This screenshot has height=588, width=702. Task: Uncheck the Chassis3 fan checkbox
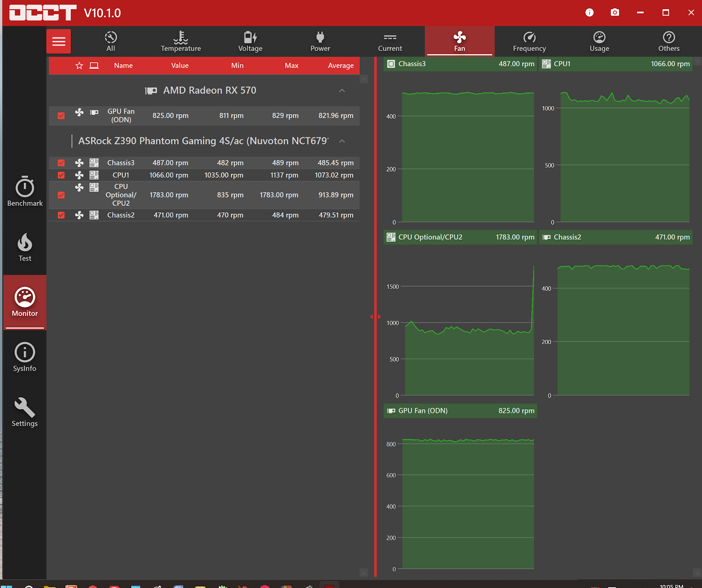[x=61, y=163]
